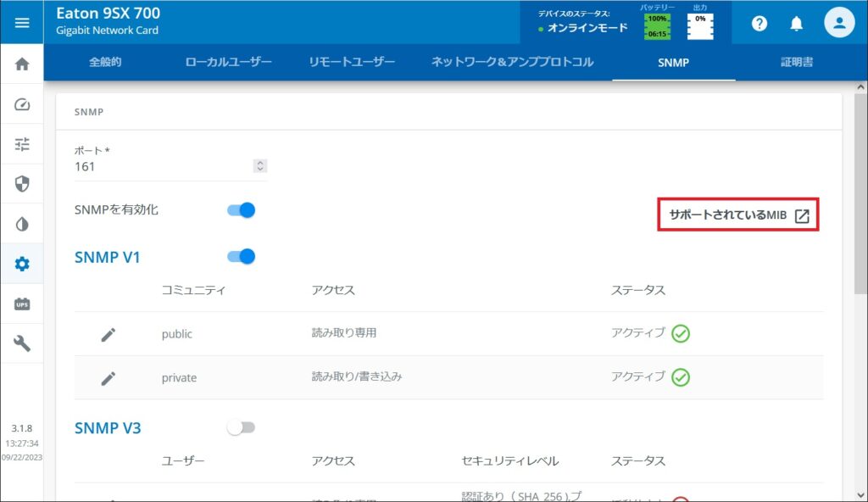Open the hamburger menu top left

(x=21, y=21)
